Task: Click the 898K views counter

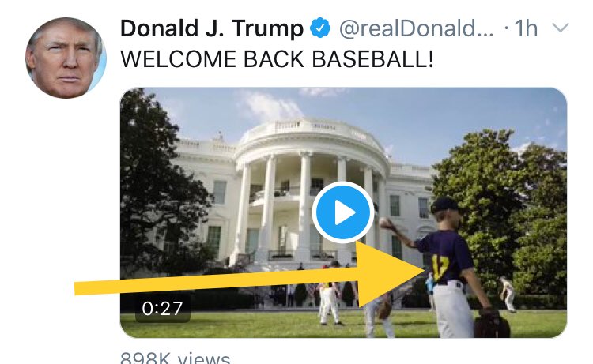Action: (175, 358)
